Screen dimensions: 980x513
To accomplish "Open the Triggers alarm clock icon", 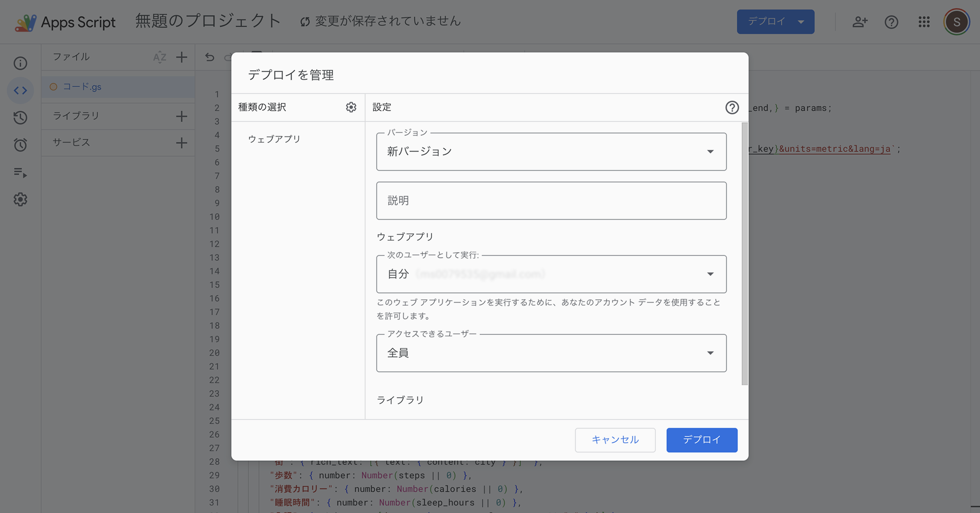I will coord(20,145).
